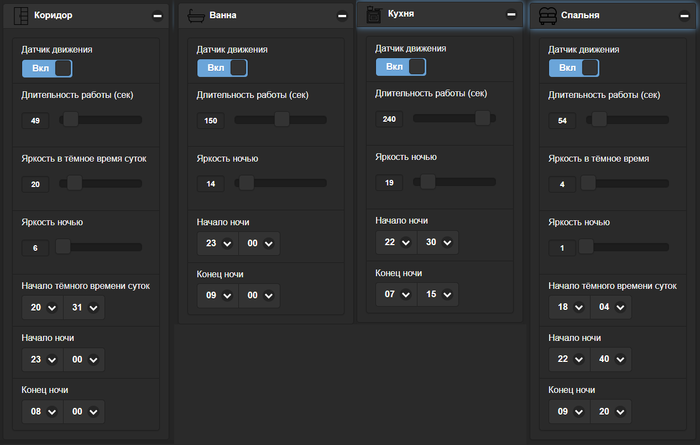Click Коридор night brightness value field 6

tap(35, 248)
